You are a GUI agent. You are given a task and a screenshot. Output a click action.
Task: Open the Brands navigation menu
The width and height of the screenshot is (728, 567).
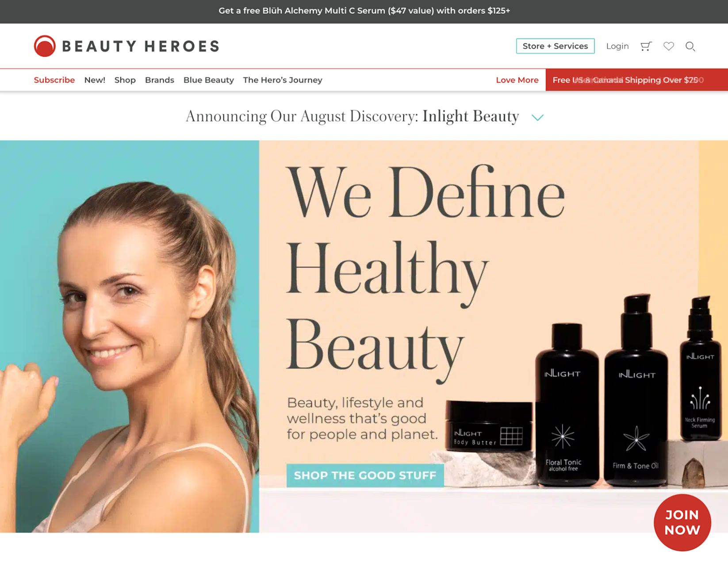159,80
